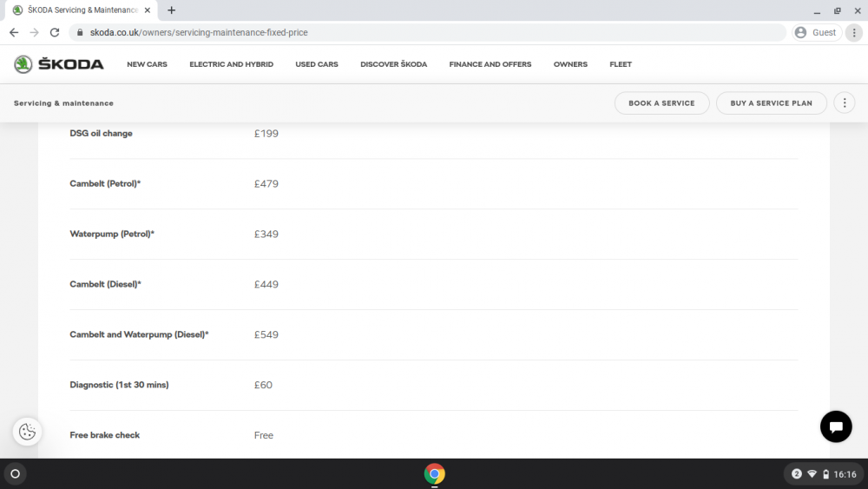Screen dimensions: 868x489
Task: Open the FLEET menu
Action: 621,64
